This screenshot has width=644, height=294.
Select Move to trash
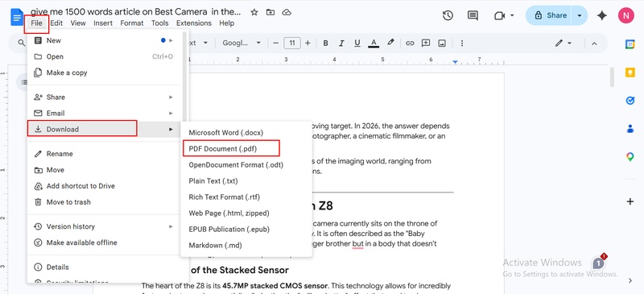pyautogui.click(x=105, y=202)
